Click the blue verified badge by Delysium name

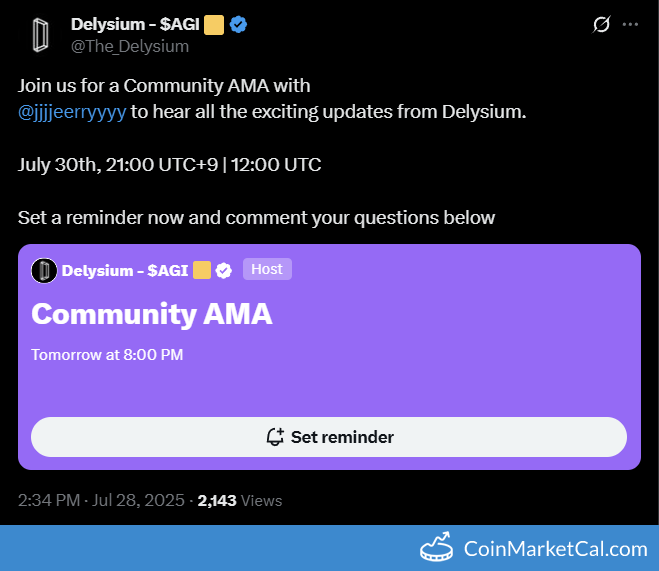click(x=238, y=24)
